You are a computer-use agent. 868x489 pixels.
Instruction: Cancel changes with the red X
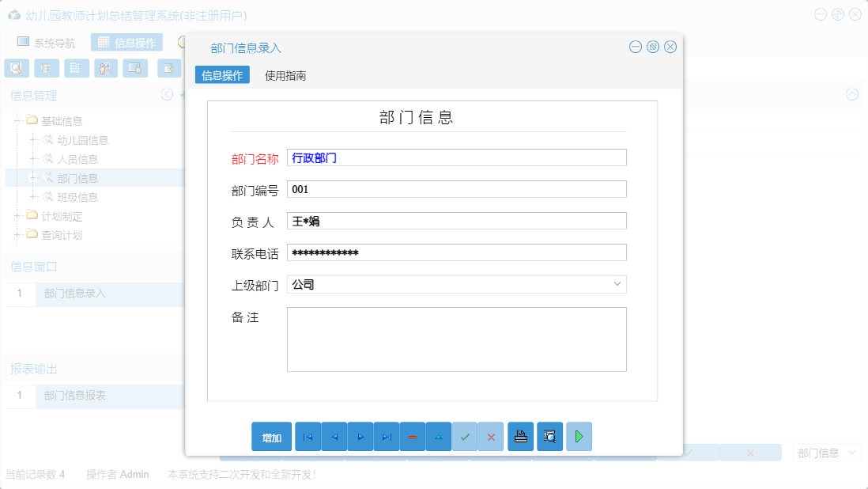[x=491, y=436]
